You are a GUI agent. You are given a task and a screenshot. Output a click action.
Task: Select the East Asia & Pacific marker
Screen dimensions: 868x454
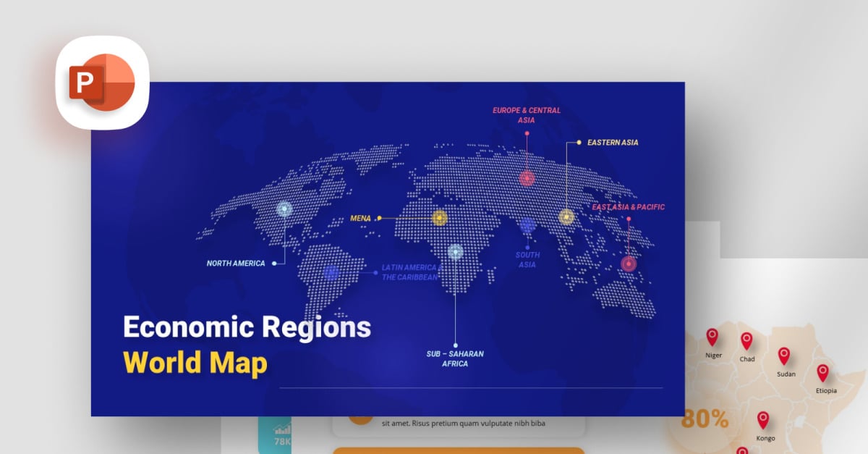click(x=628, y=264)
